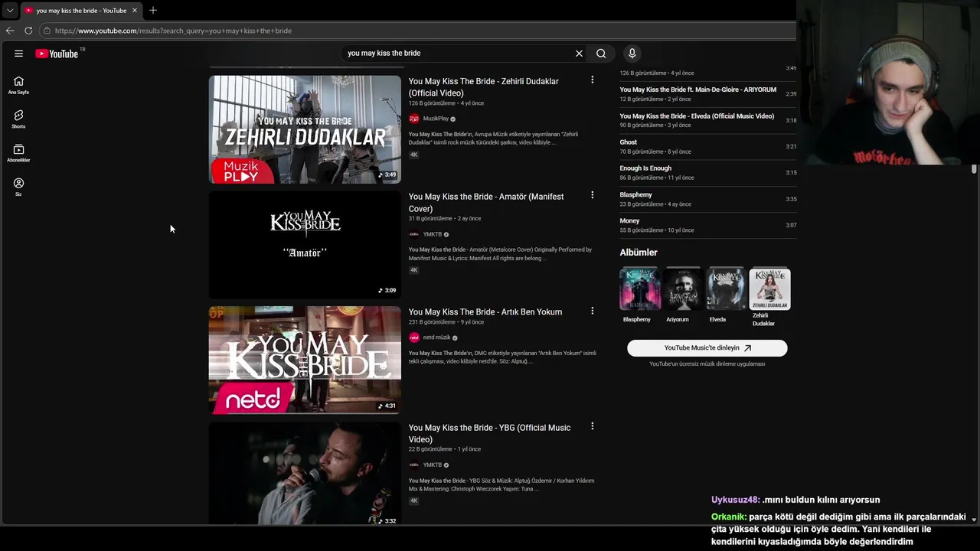Click the magnifier search button
This screenshot has height=551, width=980.
coord(601,54)
